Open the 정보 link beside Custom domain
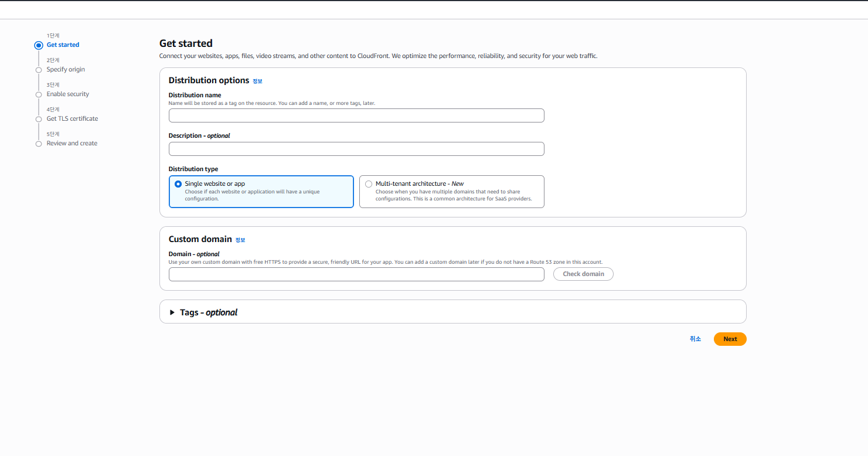This screenshot has width=868, height=456. pos(240,240)
